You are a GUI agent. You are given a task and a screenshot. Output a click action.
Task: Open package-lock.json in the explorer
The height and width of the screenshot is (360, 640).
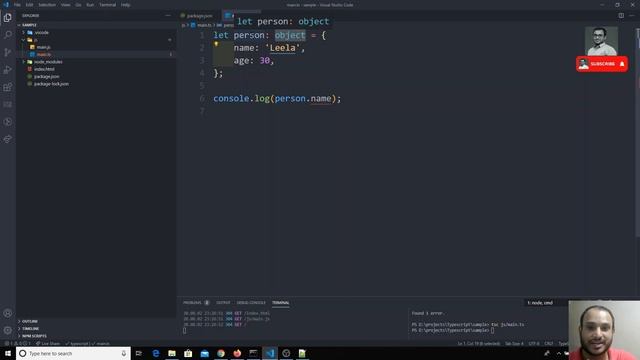tap(51, 84)
